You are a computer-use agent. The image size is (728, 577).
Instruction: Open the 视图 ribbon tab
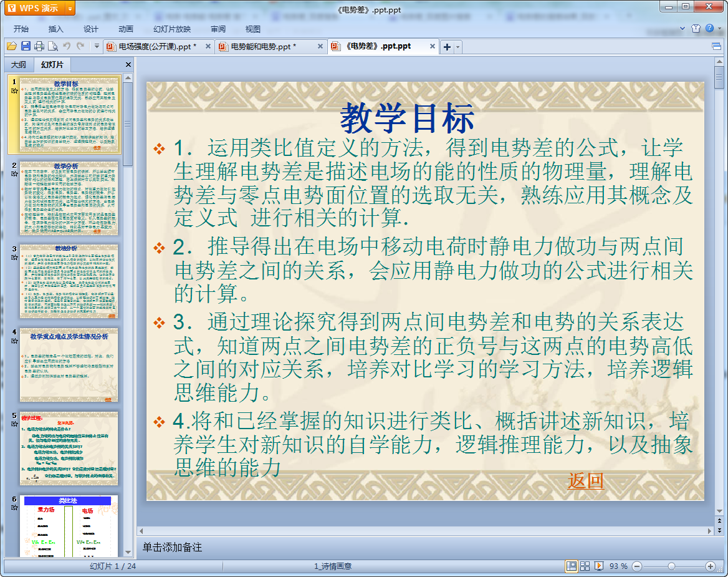[x=252, y=29]
